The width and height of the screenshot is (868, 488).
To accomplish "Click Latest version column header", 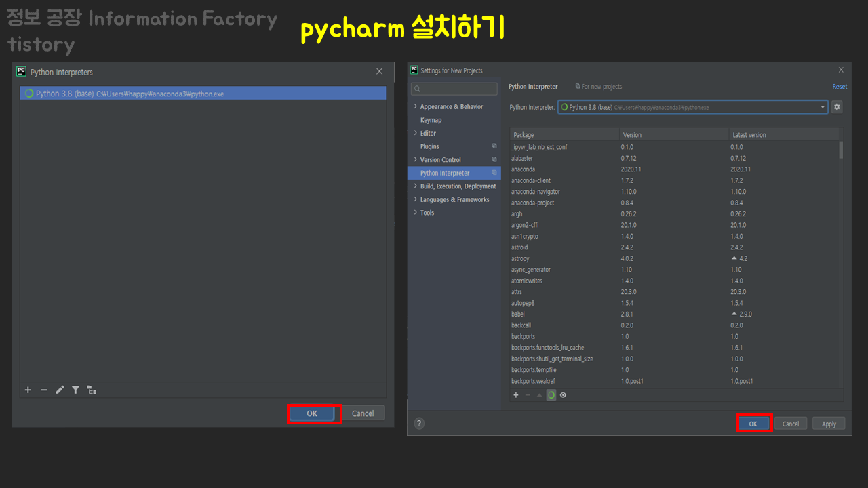I will [x=783, y=135].
